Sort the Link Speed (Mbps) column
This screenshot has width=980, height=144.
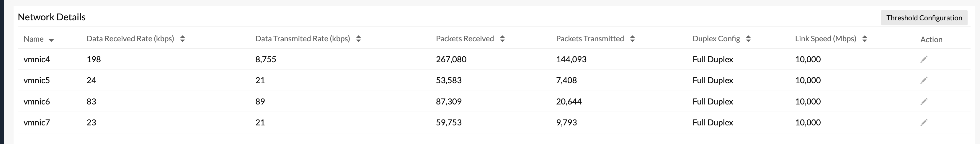point(864,39)
